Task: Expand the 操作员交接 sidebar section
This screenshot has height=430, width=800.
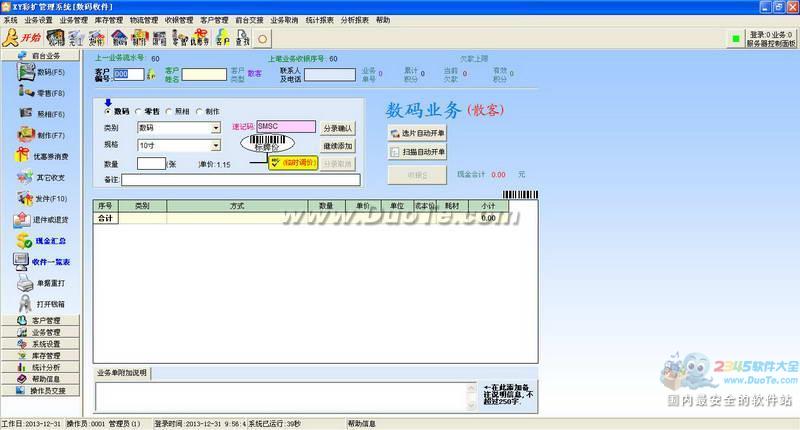Action: [x=40, y=391]
